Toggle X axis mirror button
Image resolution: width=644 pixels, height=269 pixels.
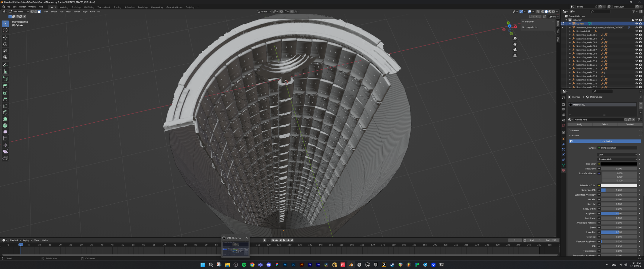pos(534,16)
